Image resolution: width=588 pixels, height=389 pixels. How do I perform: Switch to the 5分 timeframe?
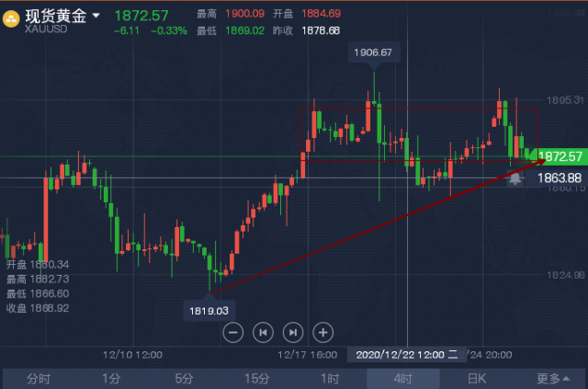(x=184, y=379)
